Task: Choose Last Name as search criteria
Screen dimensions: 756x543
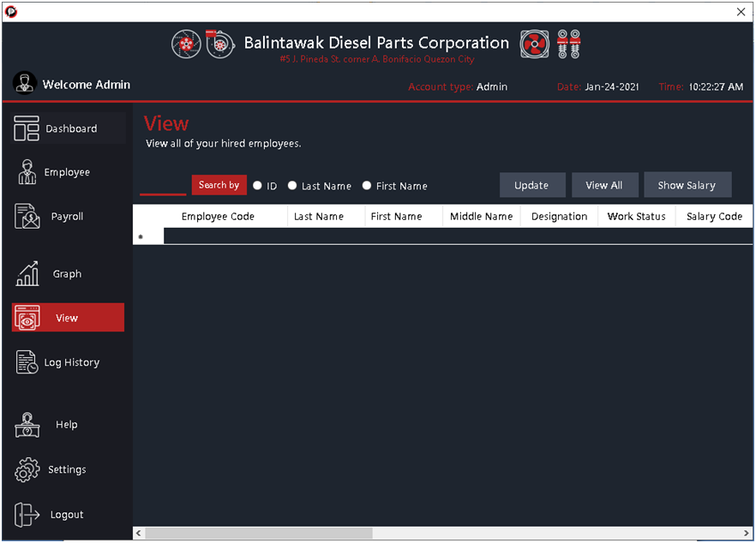Action: [292, 185]
